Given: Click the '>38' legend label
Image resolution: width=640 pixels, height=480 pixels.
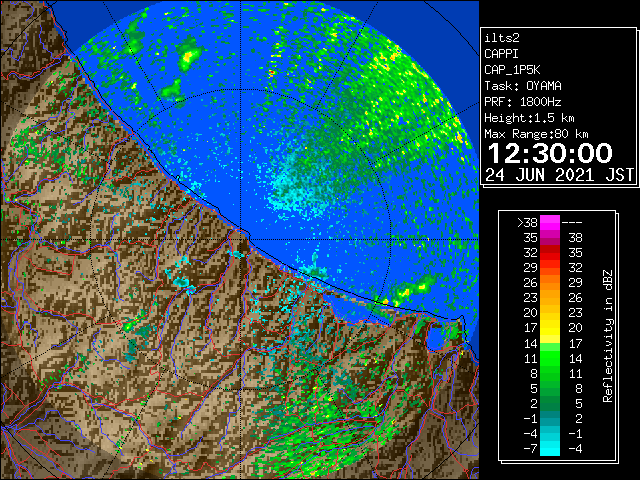Looking at the screenshot, I should (x=527, y=223).
